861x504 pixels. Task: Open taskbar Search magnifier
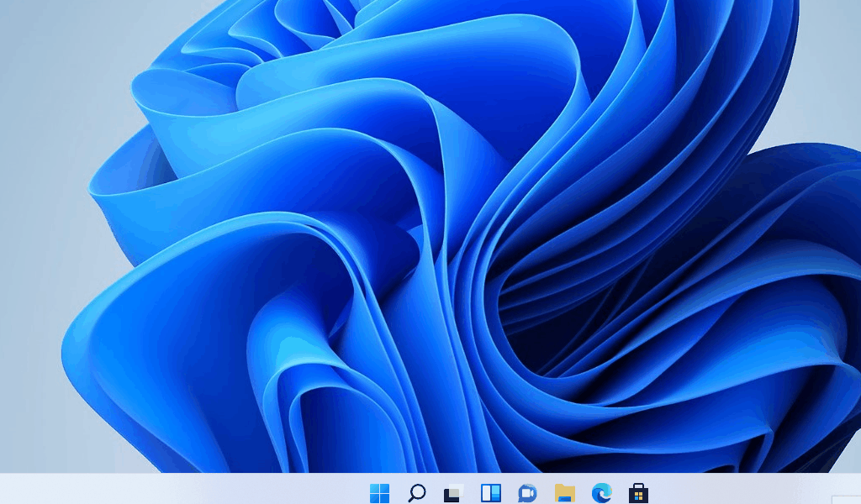tap(417, 493)
